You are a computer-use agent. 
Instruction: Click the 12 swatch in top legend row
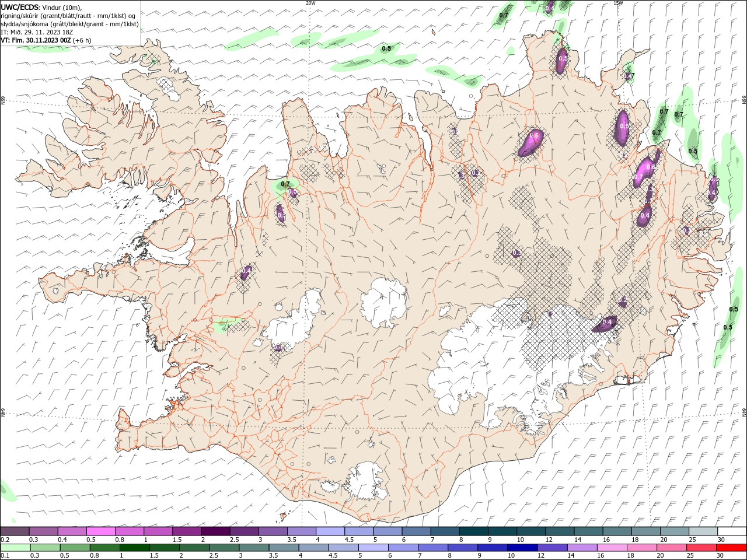(x=560, y=531)
